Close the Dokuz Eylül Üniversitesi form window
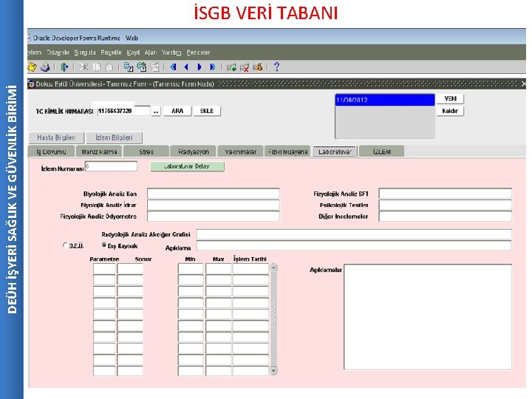 pyautogui.click(x=524, y=83)
